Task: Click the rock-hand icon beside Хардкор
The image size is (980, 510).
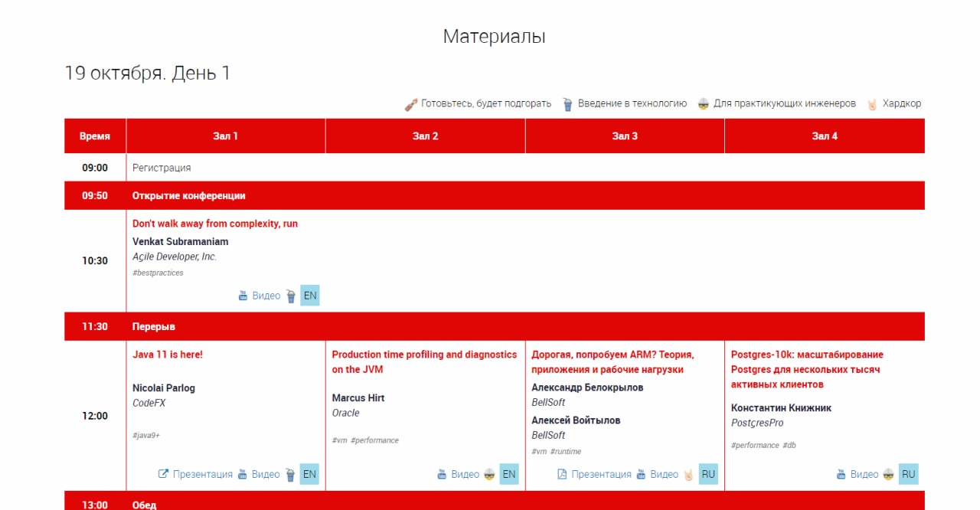Action: coord(872,104)
